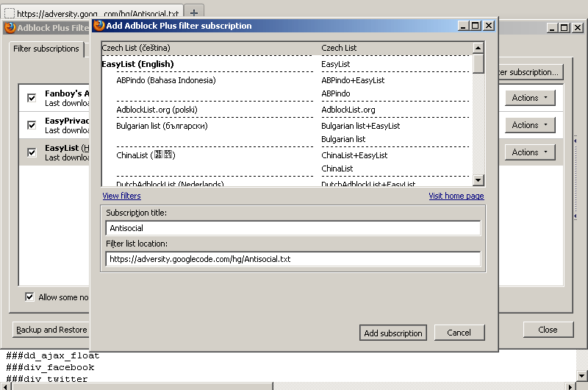Open the Visit home page link
Viewport: 588px width, 390px height.
456,196
